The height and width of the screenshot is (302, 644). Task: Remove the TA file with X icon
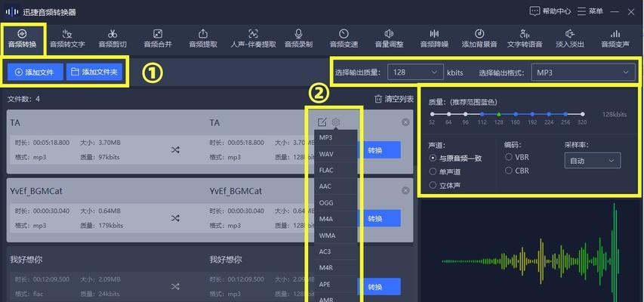(405, 122)
